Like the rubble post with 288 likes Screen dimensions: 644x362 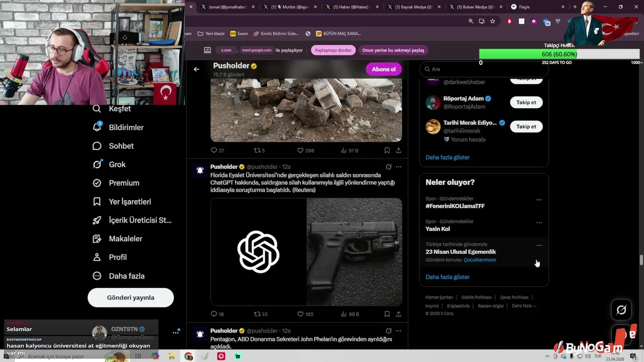pos(305,150)
